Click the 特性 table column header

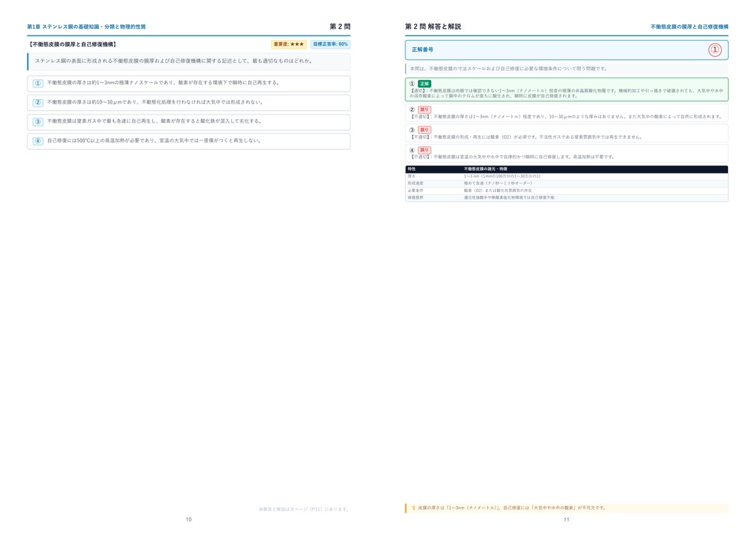411,169
